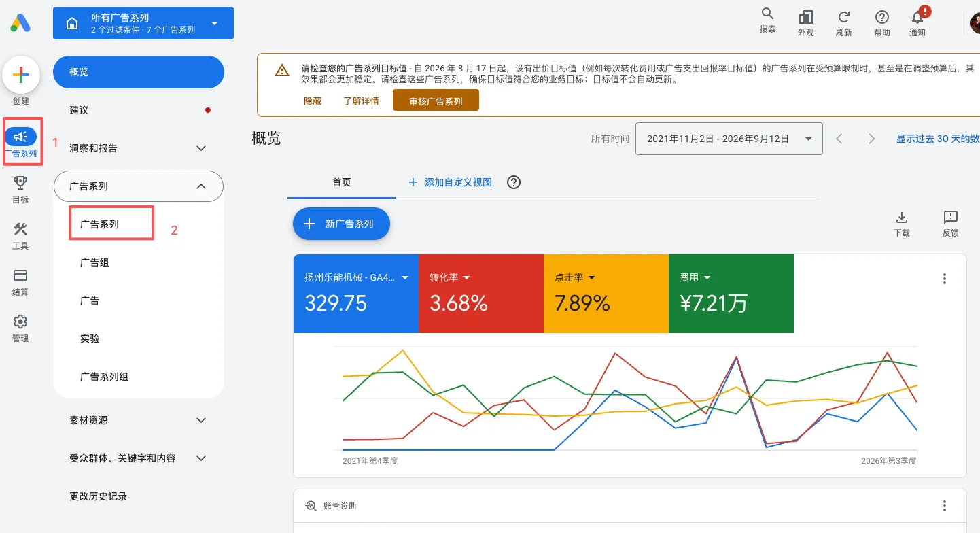This screenshot has height=533, width=980.
Task: Go to previous date range arrow
Action: point(839,139)
